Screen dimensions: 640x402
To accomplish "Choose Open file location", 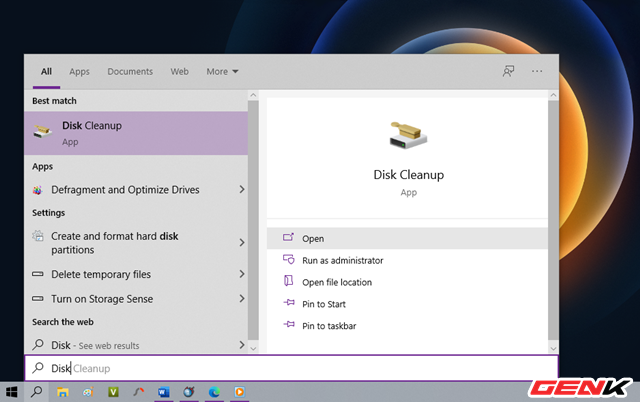I will 337,282.
